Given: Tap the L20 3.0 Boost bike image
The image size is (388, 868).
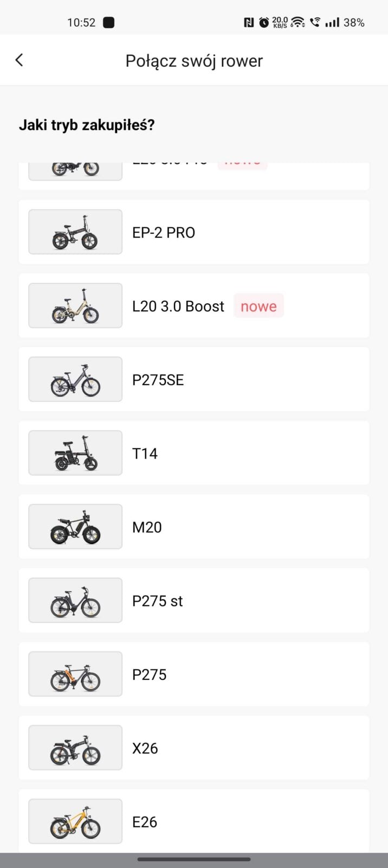Looking at the screenshot, I should (x=75, y=306).
